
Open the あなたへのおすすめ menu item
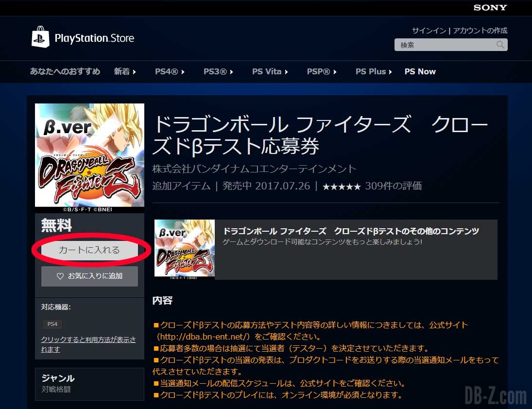(x=65, y=71)
